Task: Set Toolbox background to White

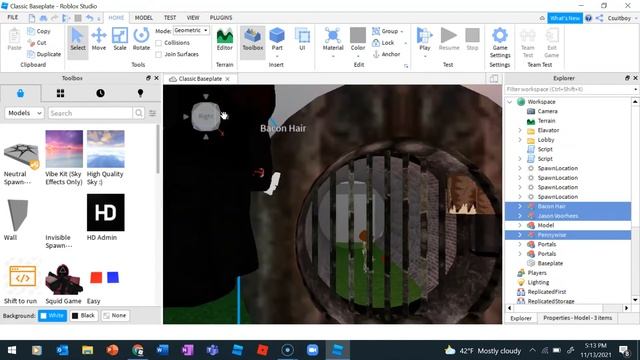Action: [x=52, y=316]
